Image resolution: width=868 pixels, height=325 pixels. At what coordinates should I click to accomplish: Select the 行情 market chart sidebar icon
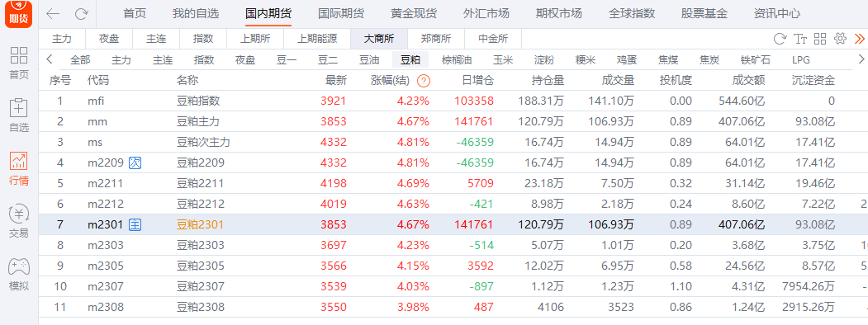coord(19,168)
